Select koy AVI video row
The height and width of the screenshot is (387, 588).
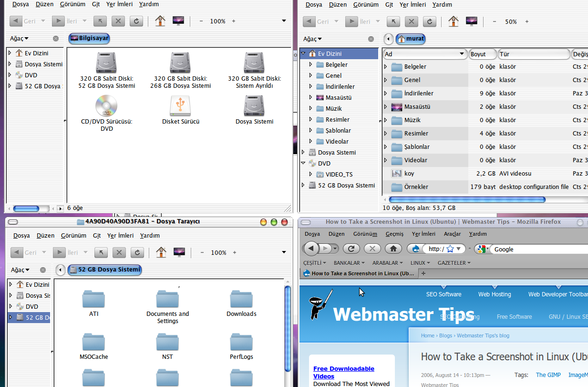pyautogui.click(x=485, y=173)
